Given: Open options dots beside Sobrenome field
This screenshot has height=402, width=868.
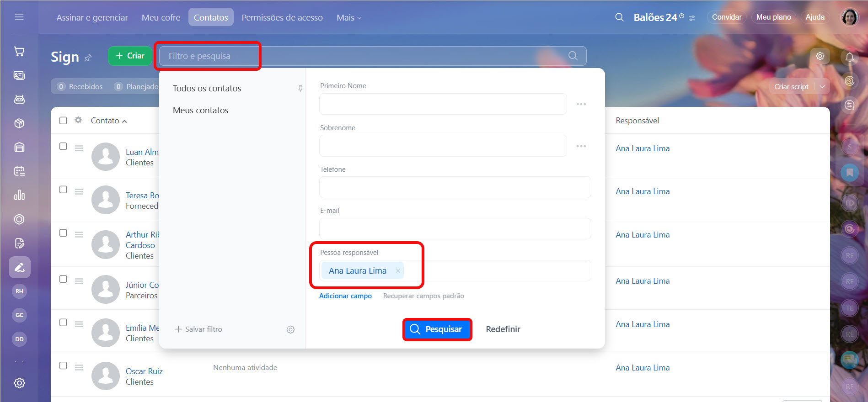Looking at the screenshot, I should click(x=581, y=146).
